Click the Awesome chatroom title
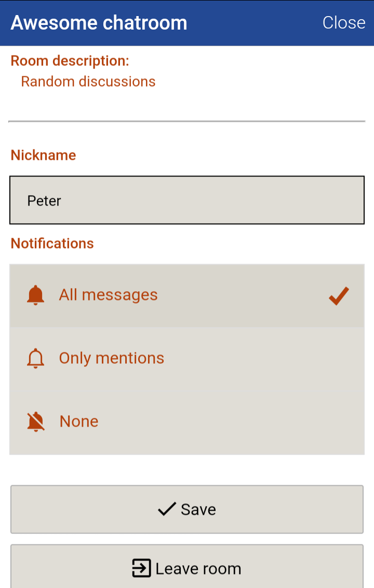Viewport: 374px width, 588px height. [99, 23]
